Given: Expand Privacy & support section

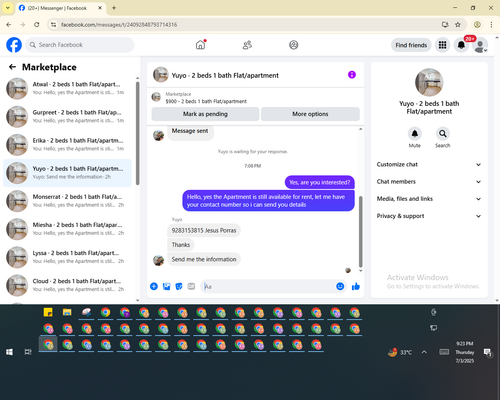Looking at the screenshot, I should (429, 216).
